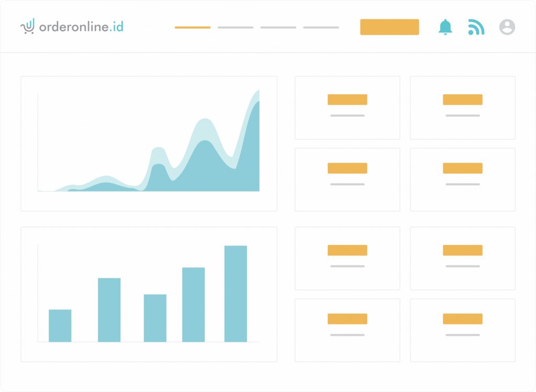536x392 pixels.
Task: Click the RSS feed icon in header
Action: coord(476,27)
